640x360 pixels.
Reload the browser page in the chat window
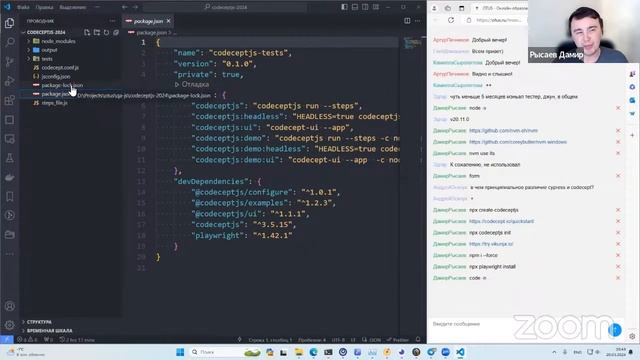pos(451,20)
